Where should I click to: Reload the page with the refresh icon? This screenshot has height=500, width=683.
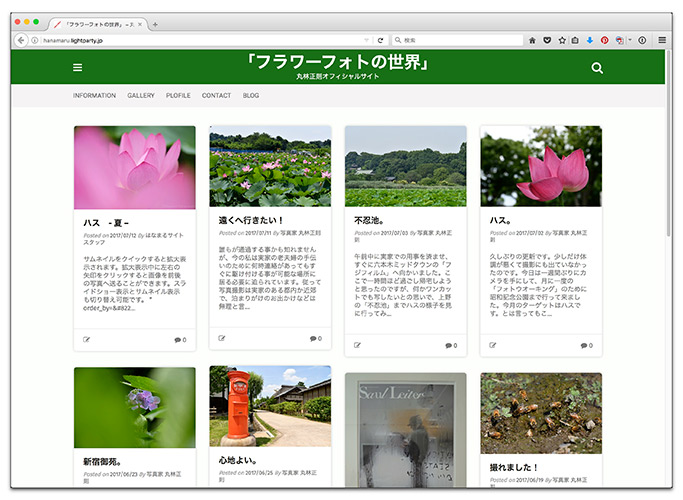380,41
